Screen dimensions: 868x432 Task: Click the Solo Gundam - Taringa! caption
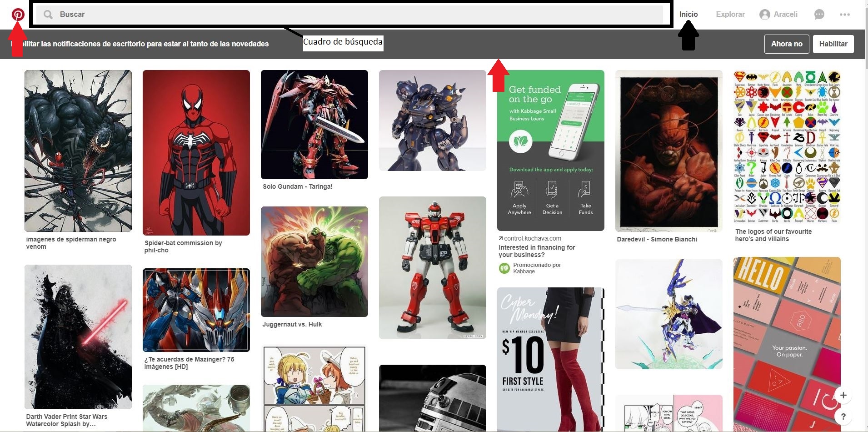298,186
